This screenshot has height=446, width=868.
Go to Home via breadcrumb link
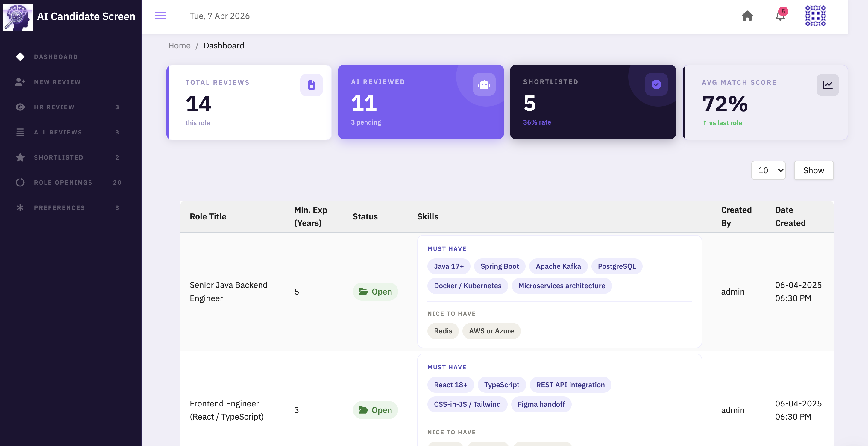pos(179,45)
